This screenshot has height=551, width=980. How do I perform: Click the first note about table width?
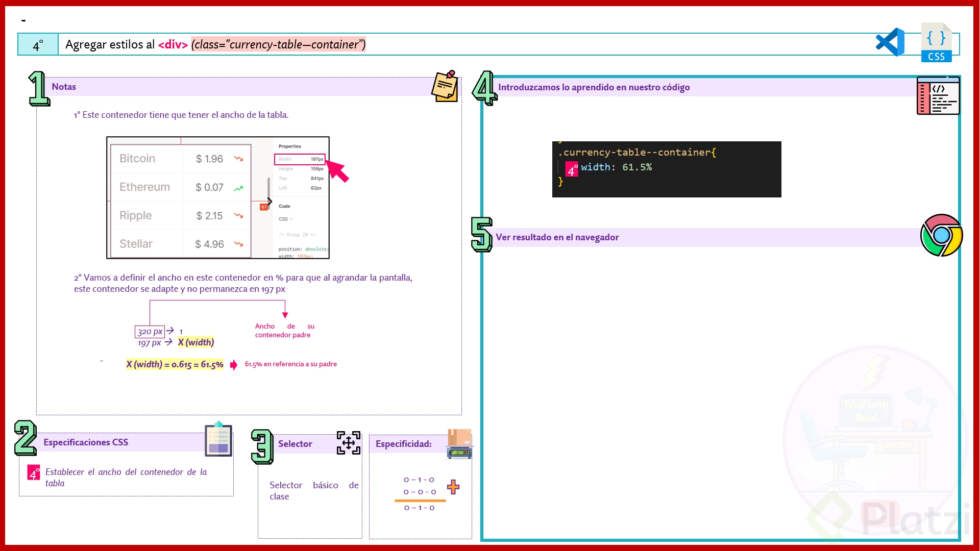(x=181, y=115)
